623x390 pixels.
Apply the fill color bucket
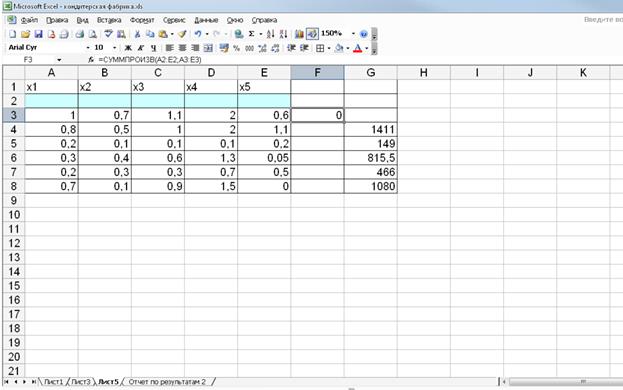coord(339,48)
